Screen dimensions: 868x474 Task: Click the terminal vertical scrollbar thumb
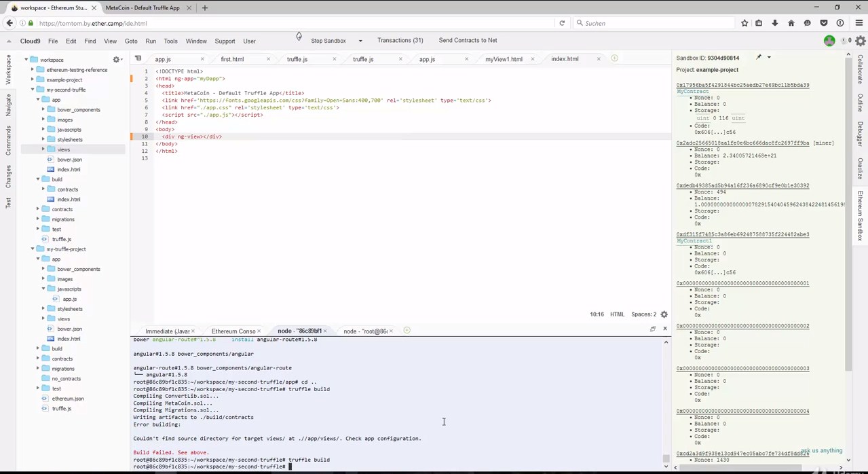pos(666,459)
